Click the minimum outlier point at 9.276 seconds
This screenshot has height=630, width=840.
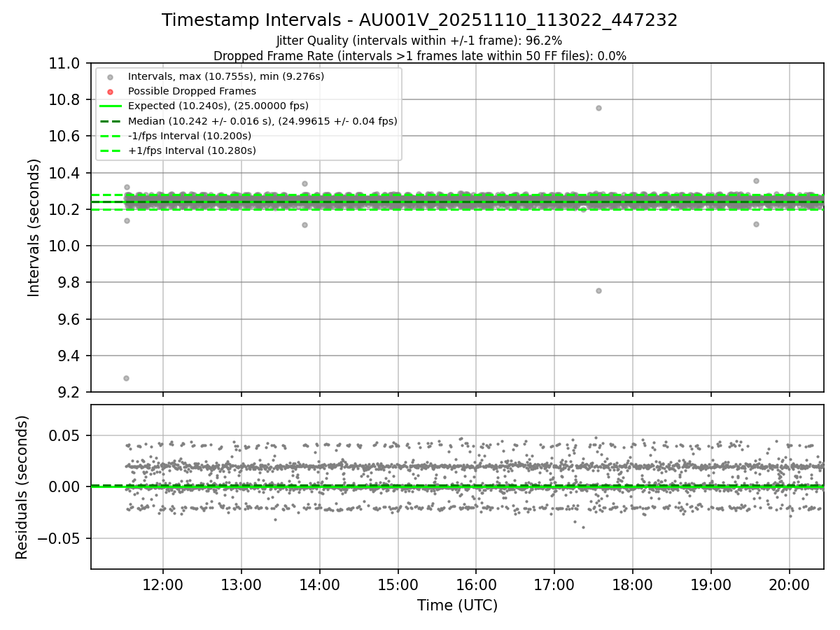tap(126, 378)
